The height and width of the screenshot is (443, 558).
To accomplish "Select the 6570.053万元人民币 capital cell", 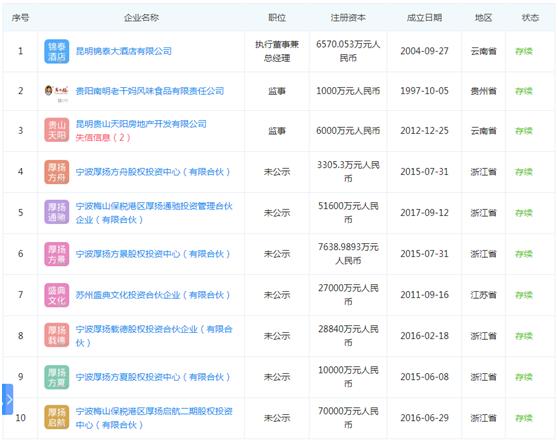I will (x=348, y=51).
